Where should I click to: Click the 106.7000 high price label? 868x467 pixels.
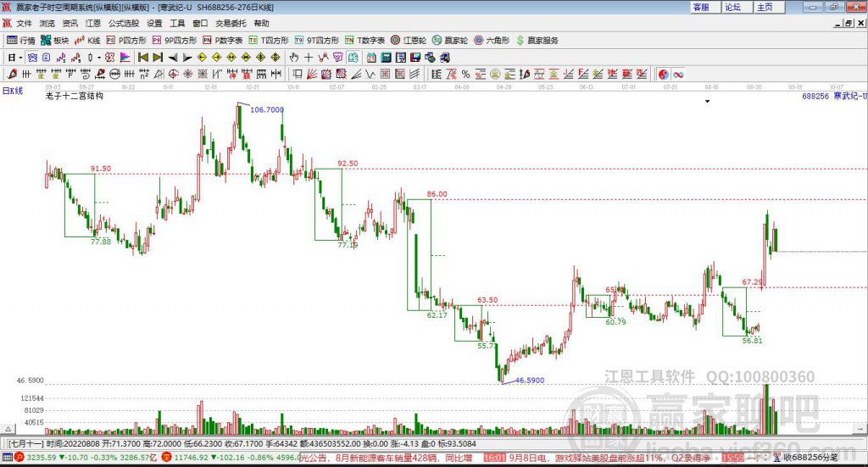coord(267,109)
